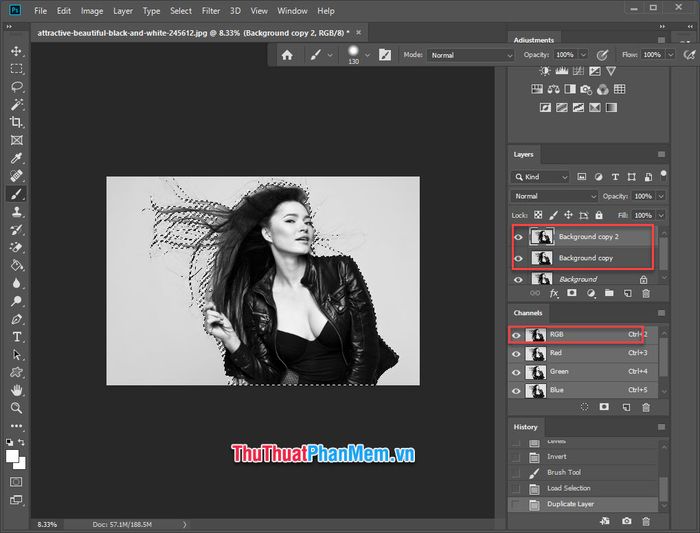Delete the current layer with trash icon

tap(646, 293)
